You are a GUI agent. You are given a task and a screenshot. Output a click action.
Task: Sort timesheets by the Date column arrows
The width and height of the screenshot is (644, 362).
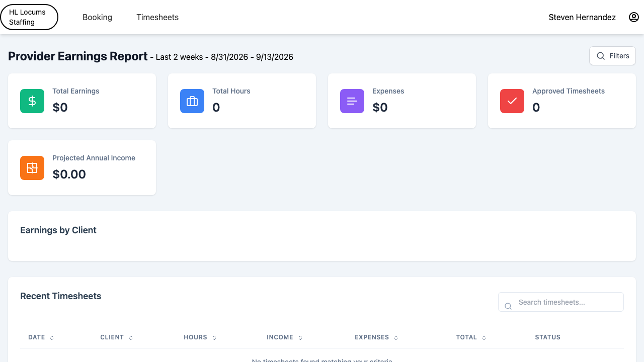52,338
